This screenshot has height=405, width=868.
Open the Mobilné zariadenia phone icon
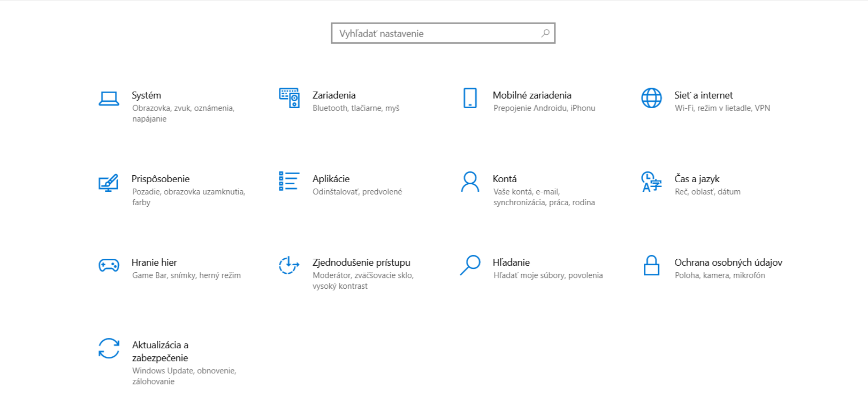[x=470, y=98]
